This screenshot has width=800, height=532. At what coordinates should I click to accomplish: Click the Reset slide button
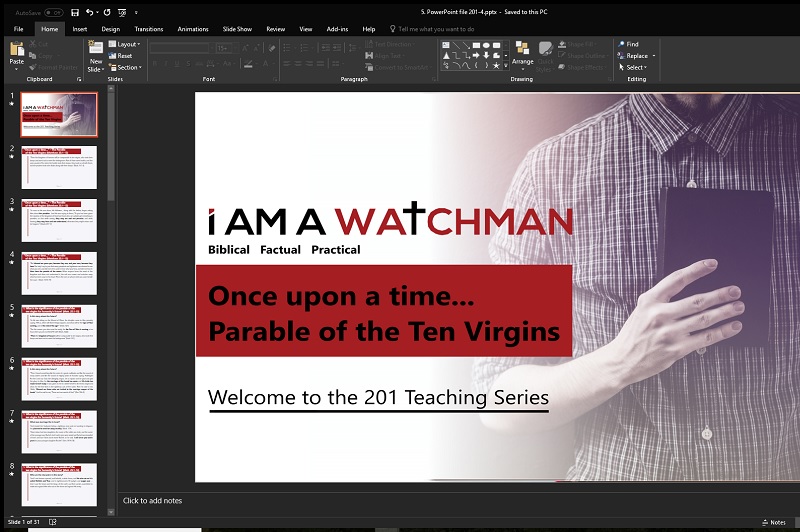[x=120, y=56]
